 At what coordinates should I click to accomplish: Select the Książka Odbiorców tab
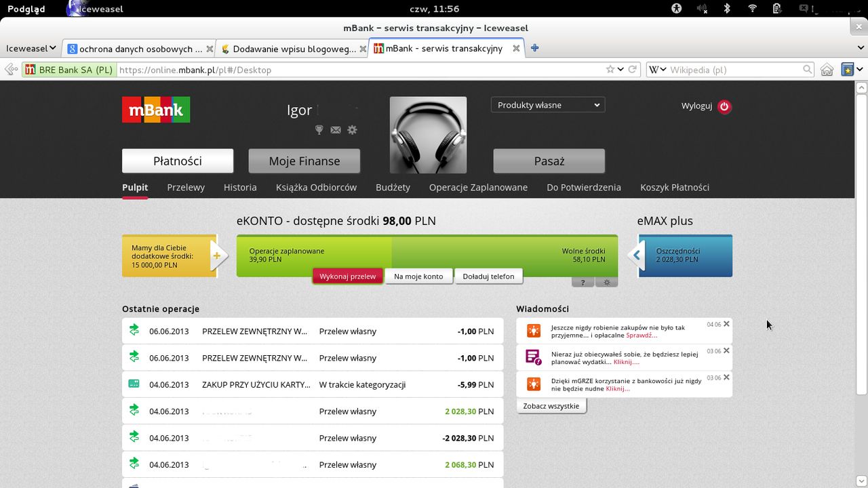point(316,187)
